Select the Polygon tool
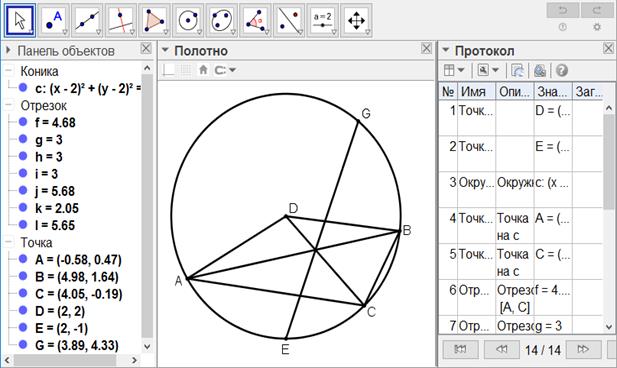The width and height of the screenshot is (617, 368). [x=155, y=20]
